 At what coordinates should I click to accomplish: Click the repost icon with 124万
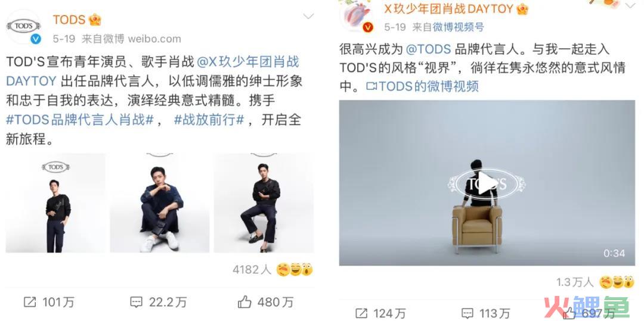(361, 314)
